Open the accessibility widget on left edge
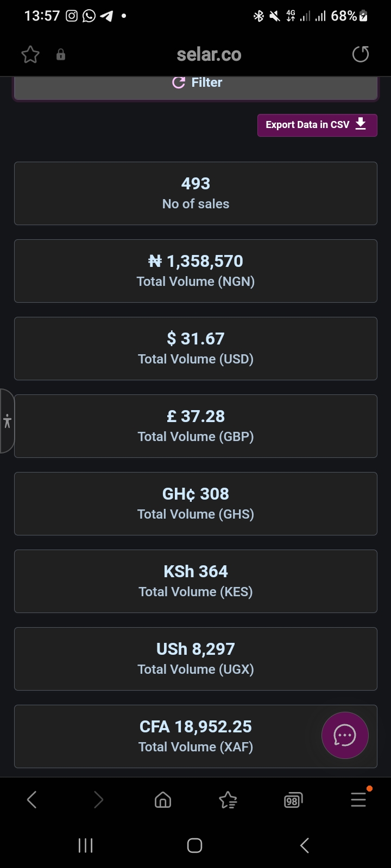391x868 pixels. (7, 421)
